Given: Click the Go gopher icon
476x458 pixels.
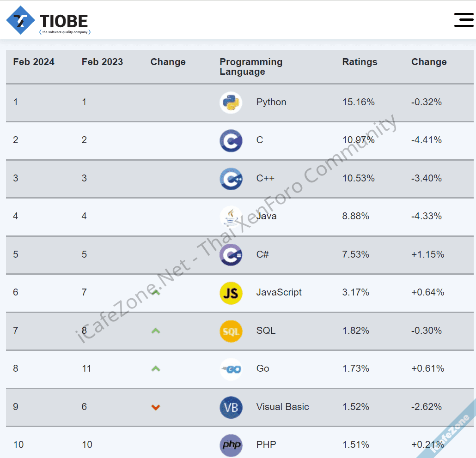Looking at the screenshot, I should [x=231, y=369].
